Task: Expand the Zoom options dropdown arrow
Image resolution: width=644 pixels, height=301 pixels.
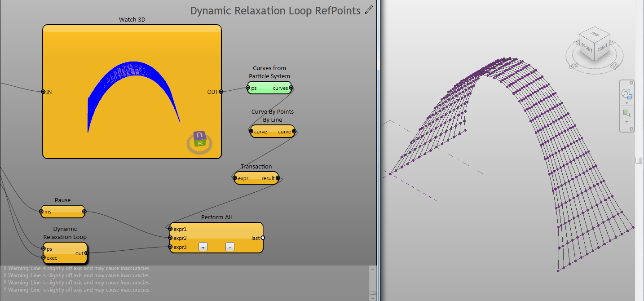Action: click(626, 122)
